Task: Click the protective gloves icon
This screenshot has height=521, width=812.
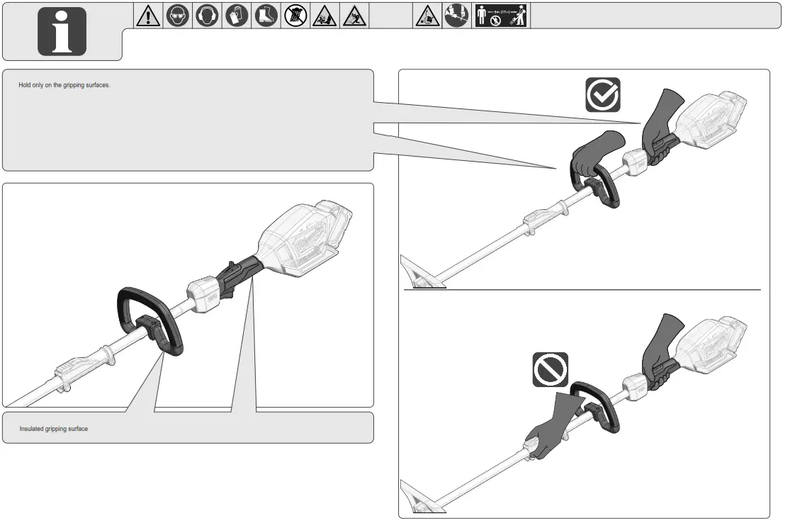Action: (237, 16)
